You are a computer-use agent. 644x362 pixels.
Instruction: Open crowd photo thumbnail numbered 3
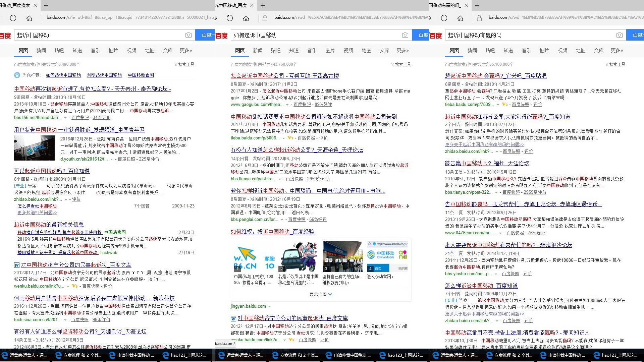[x=342, y=256]
